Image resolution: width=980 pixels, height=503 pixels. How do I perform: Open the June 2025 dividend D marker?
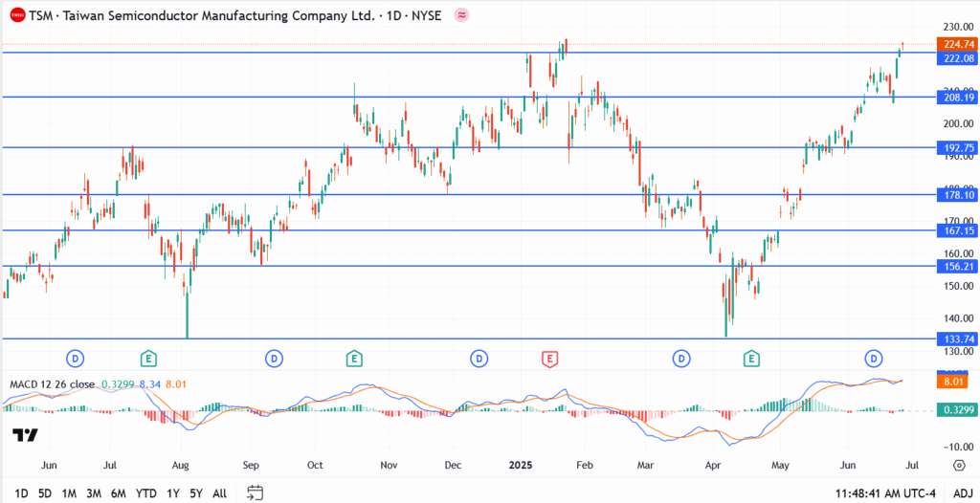[x=873, y=359]
